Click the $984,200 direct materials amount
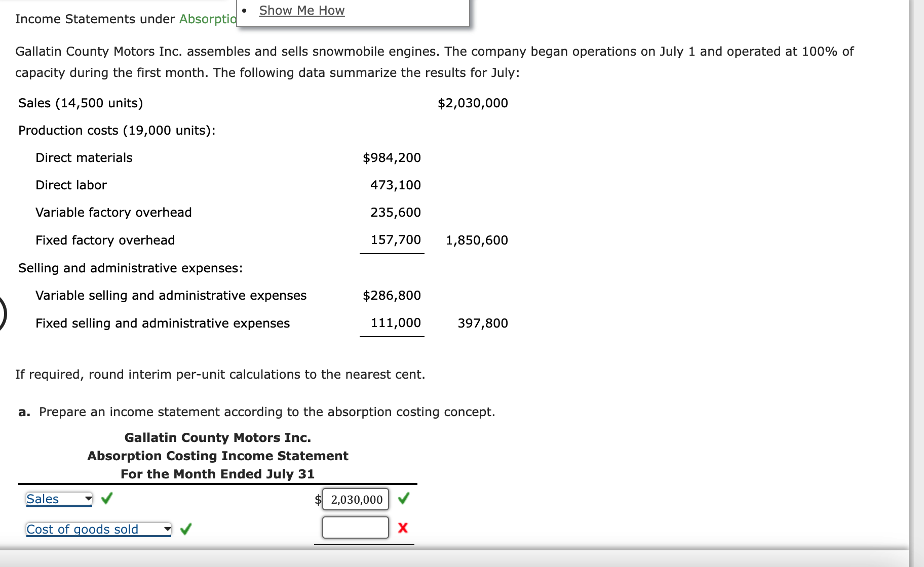 tap(392, 157)
